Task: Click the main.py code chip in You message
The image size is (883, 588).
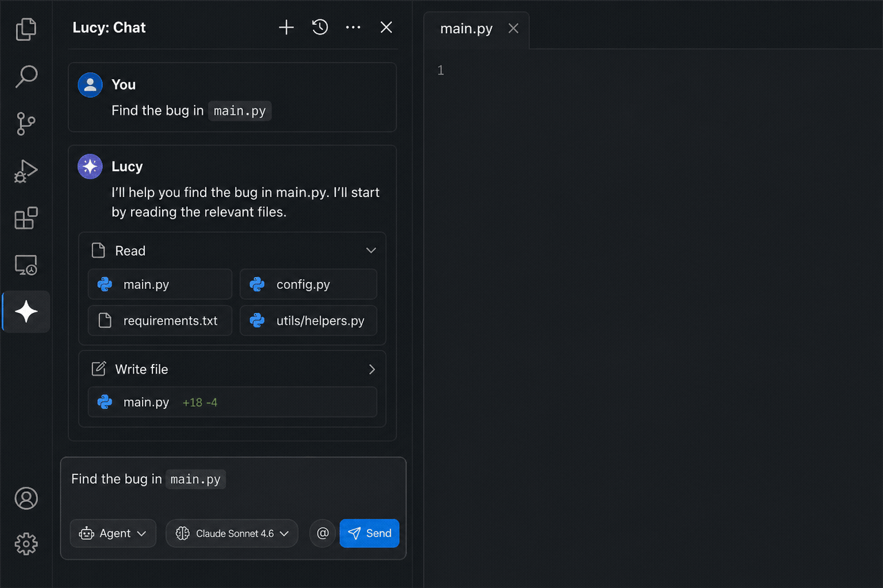Action: pos(240,111)
